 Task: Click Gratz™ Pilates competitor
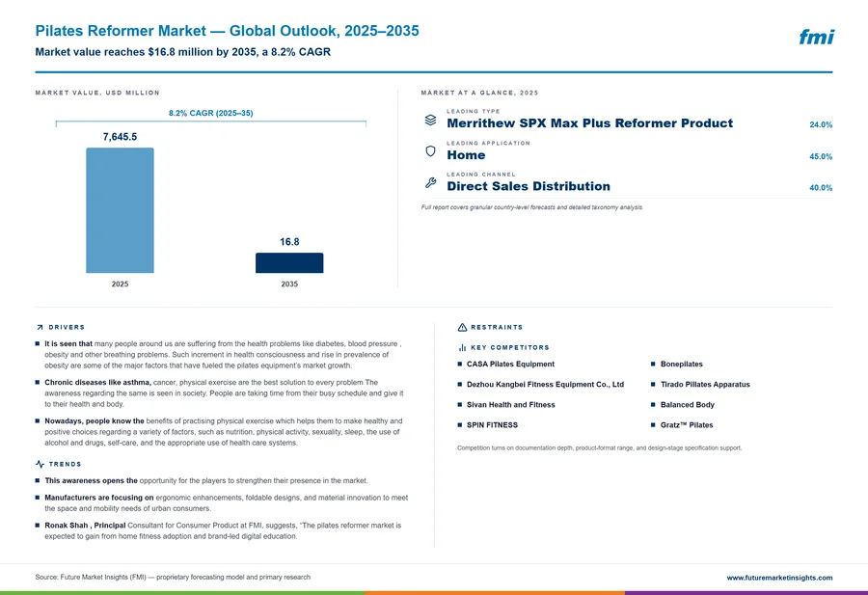(687, 425)
